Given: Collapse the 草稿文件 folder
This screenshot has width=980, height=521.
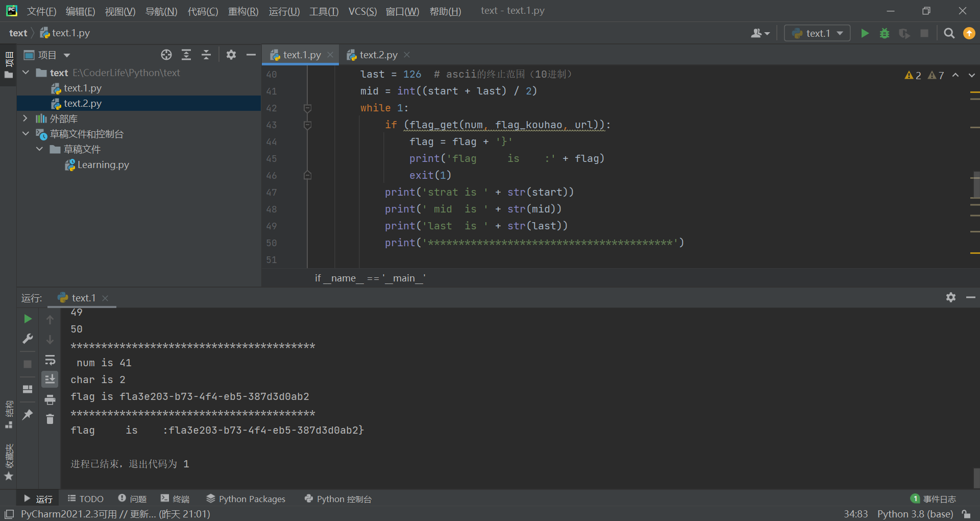Looking at the screenshot, I should (39, 149).
